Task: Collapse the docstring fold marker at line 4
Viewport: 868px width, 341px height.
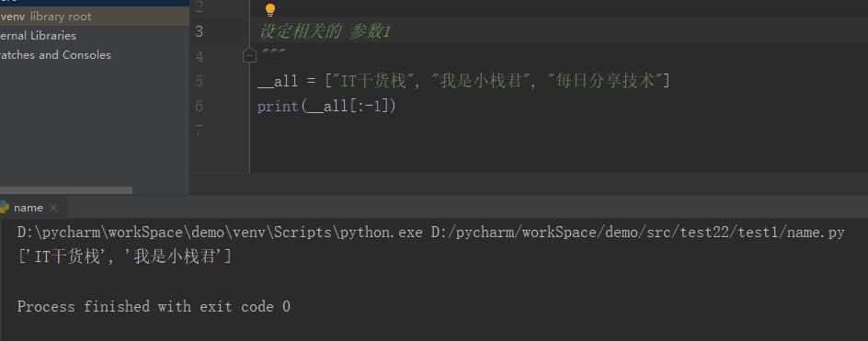Action: click(250, 55)
